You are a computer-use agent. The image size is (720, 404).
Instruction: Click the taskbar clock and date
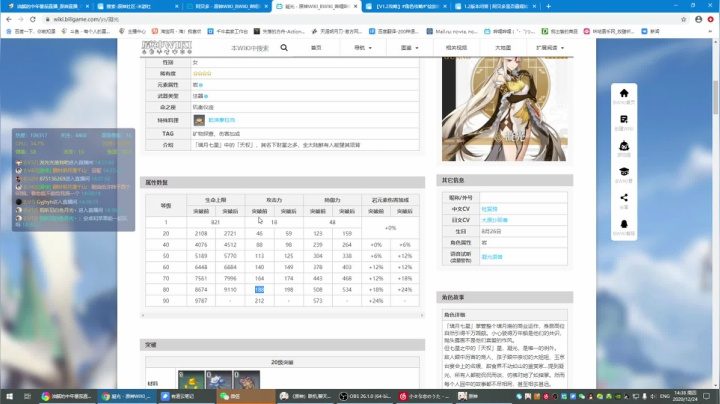click(x=685, y=396)
